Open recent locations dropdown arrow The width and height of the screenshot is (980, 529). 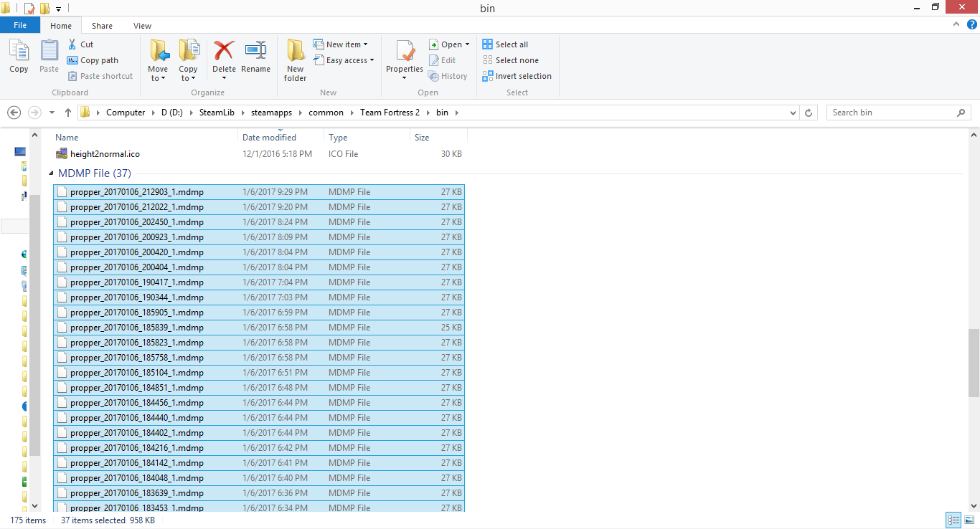(x=52, y=113)
